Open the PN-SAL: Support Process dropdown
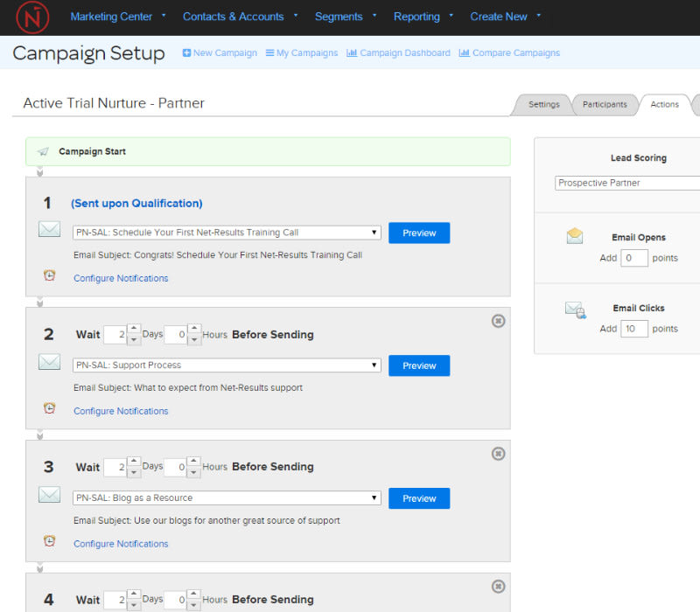This screenshot has width=700, height=612. coord(227,365)
